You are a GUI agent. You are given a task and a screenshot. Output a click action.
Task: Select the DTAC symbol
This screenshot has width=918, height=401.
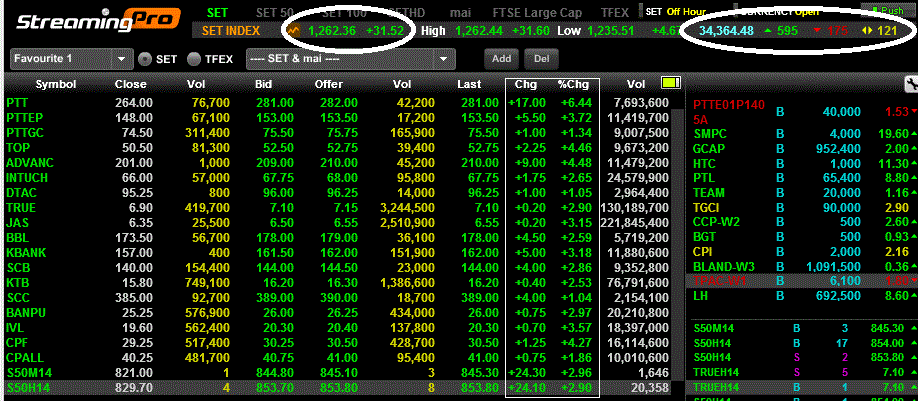click(x=22, y=193)
